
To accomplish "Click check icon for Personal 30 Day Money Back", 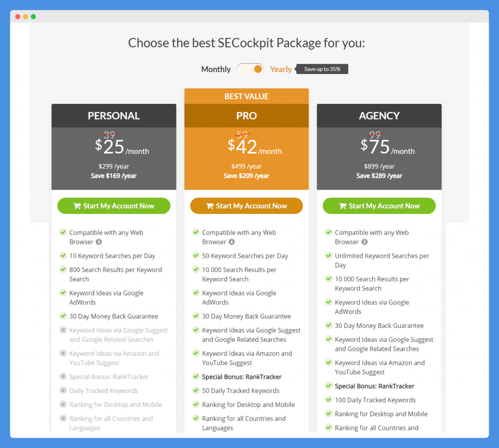I will click(x=63, y=316).
